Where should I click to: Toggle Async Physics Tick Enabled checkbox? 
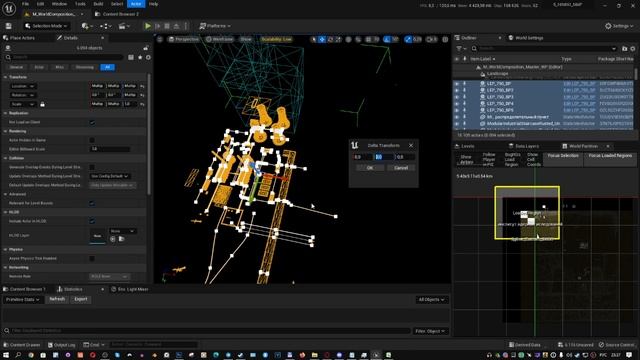(92, 258)
